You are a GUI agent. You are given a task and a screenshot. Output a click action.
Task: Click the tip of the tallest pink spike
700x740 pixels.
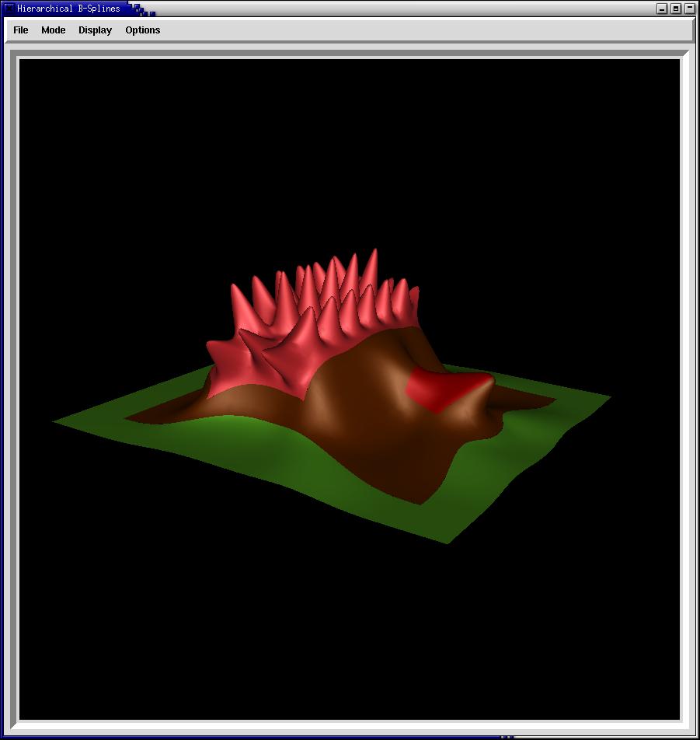point(374,252)
